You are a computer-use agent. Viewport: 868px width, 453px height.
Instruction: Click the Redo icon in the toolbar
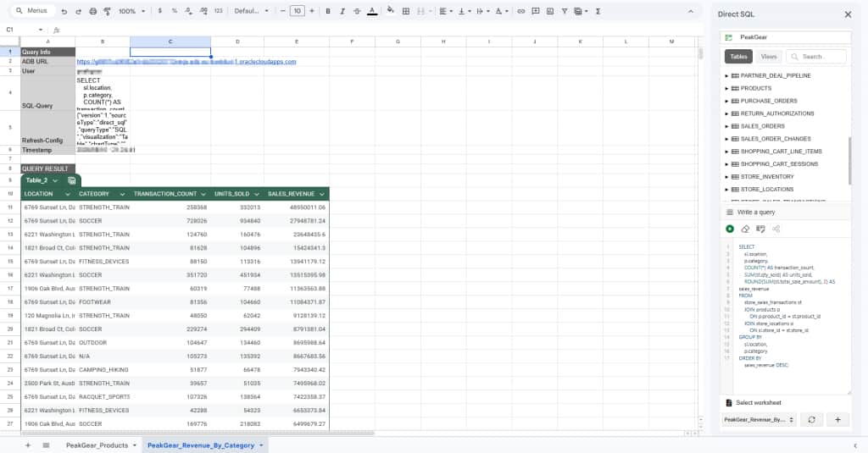tap(78, 11)
